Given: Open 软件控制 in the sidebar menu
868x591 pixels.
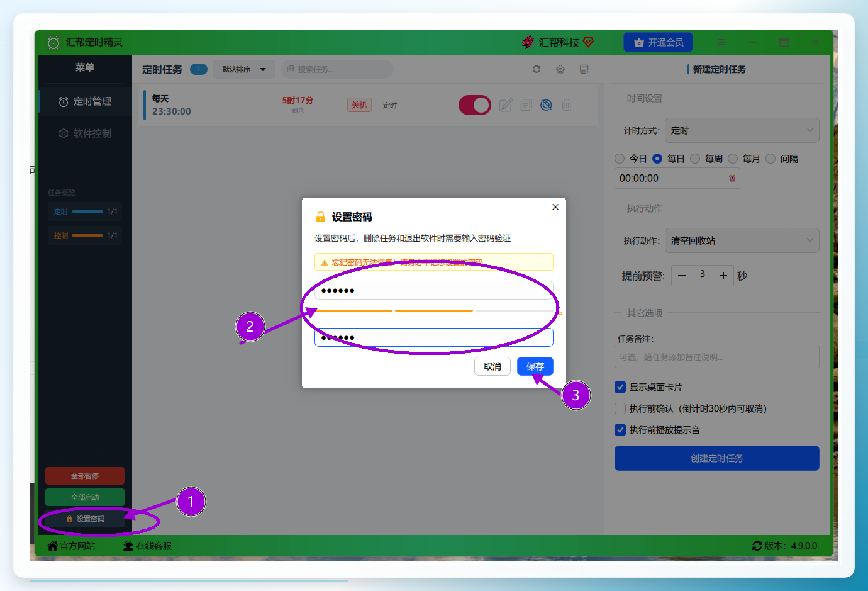Looking at the screenshot, I should pyautogui.click(x=86, y=133).
